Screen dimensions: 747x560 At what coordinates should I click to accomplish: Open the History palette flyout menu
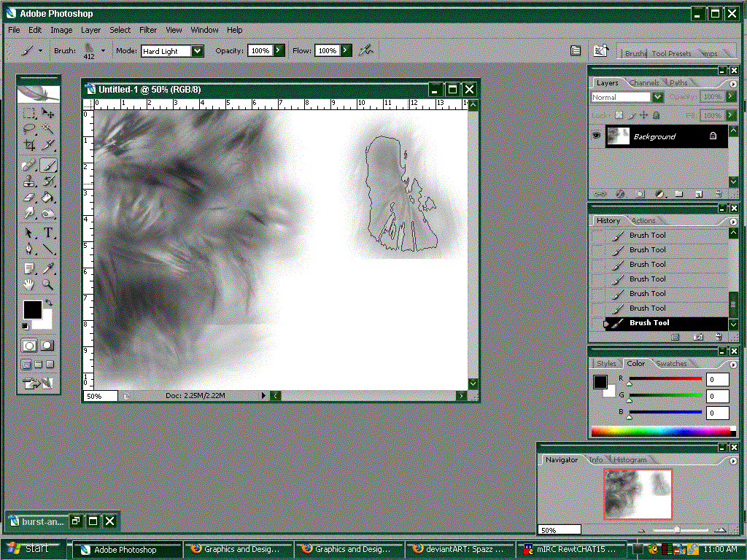pyautogui.click(x=732, y=222)
